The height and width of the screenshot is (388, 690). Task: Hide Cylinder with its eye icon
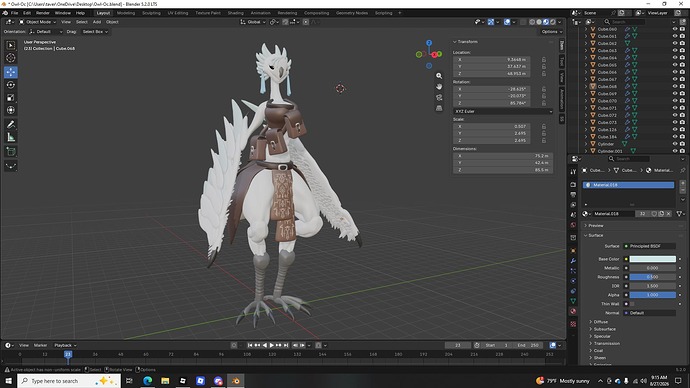pyautogui.click(x=675, y=144)
